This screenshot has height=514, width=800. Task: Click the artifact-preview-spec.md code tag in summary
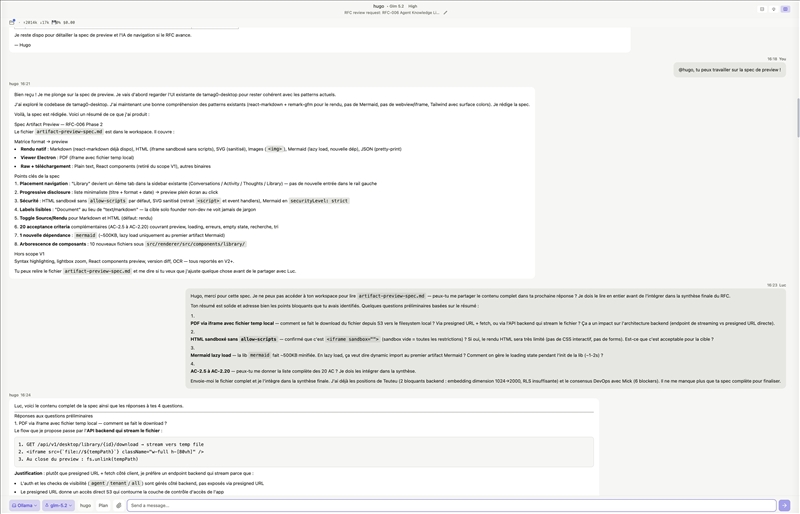pyautogui.click(x=69, y=132)
